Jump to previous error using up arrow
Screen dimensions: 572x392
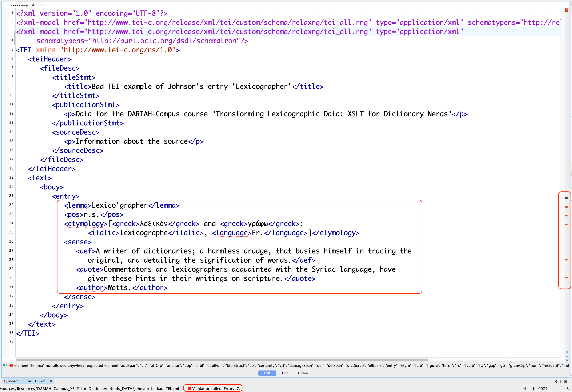tap(567, 356)
